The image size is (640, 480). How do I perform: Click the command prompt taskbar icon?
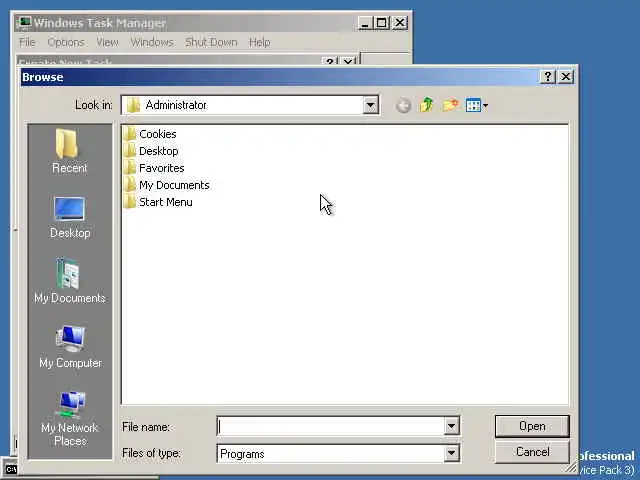pyautogui.click(x=11, y=469)
